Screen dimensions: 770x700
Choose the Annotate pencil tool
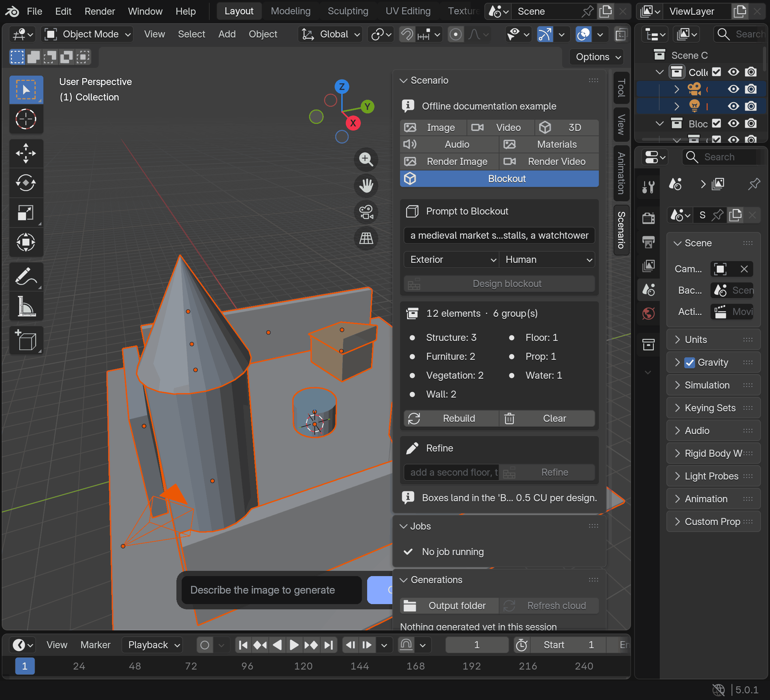tap(26, 277)
